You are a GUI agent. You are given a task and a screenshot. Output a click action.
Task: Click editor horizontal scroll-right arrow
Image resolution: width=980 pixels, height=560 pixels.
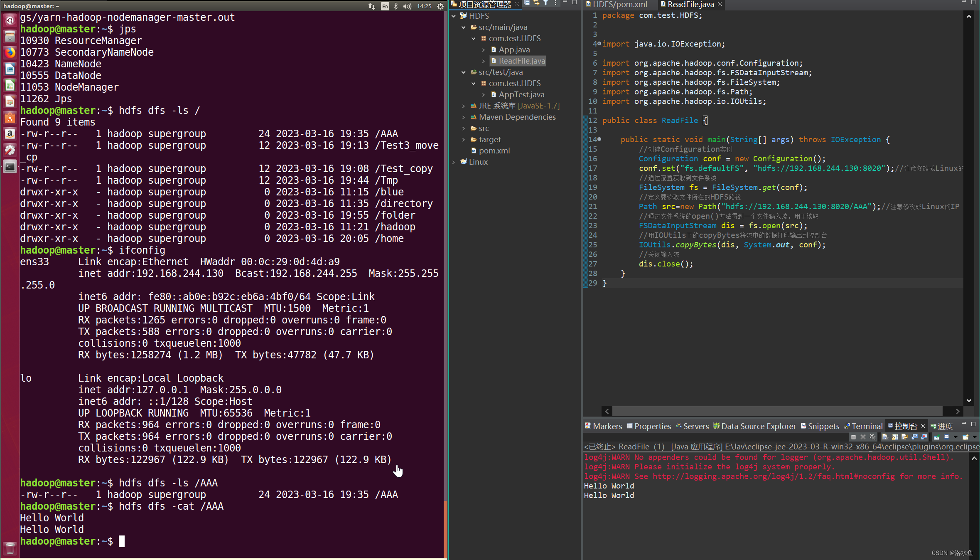point(958,411)
